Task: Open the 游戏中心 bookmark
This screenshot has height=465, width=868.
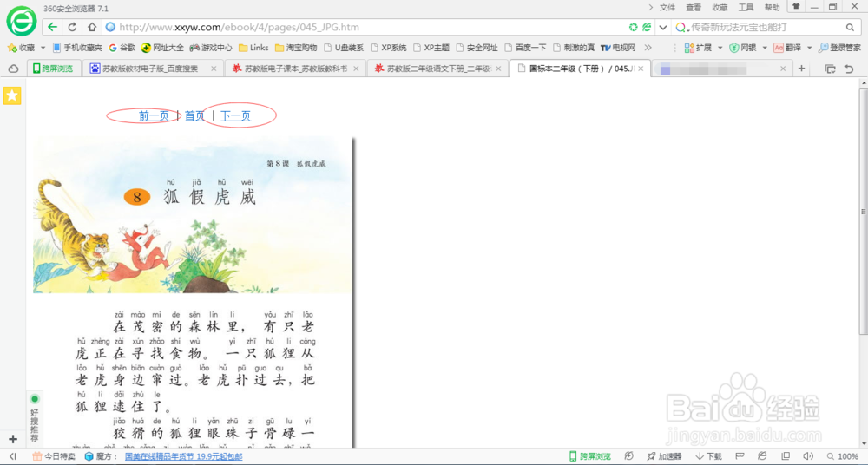Action: (x=211, y=48)
